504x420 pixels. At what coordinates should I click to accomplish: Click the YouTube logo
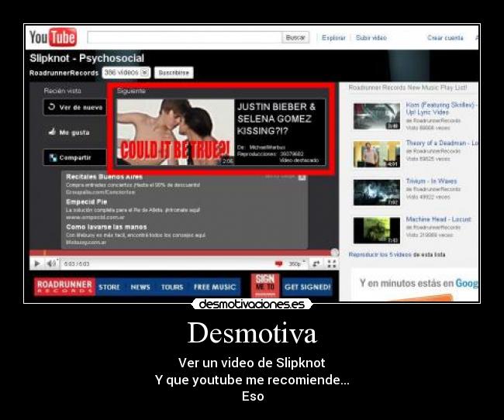(53, 37)
